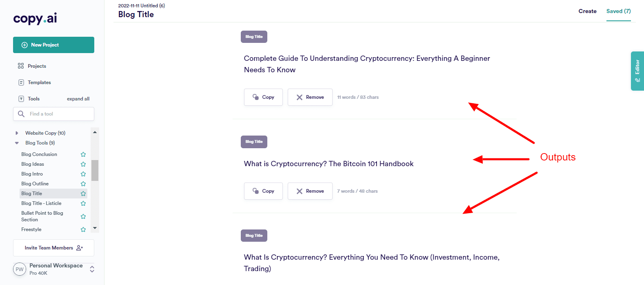This screenshot has width=644, height=285.
Task: Click the tool list scrollbar thumb
Action: click(95, 170)
